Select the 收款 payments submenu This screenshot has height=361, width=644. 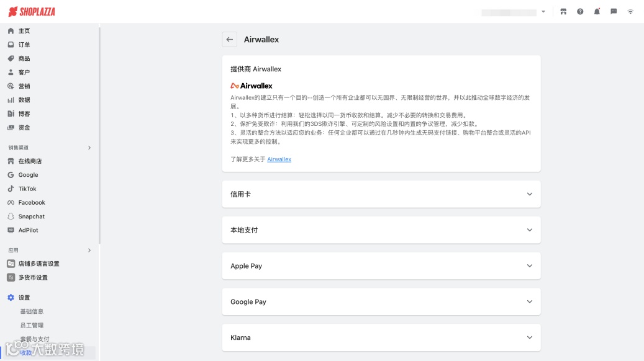pyautogui.click(x=25, y=352)
